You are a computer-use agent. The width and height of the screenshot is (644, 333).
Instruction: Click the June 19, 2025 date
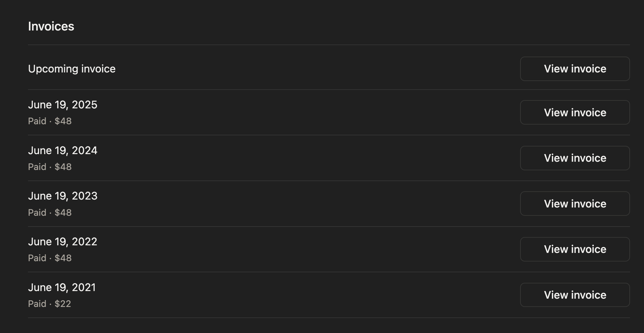click(63, 105)
